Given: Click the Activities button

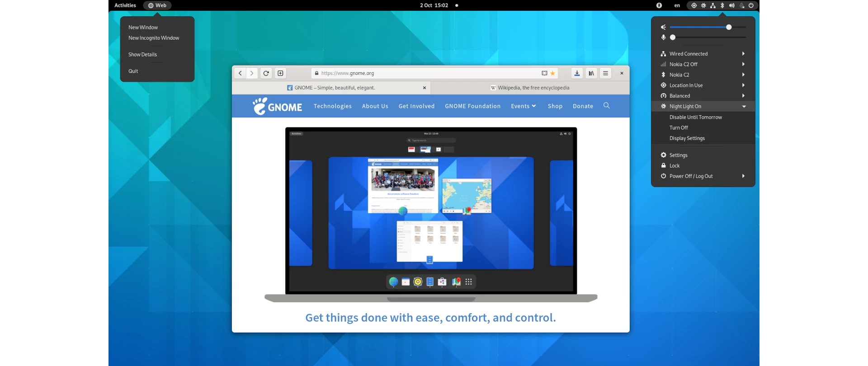Looking at the screenshot, I should point(125,5).
